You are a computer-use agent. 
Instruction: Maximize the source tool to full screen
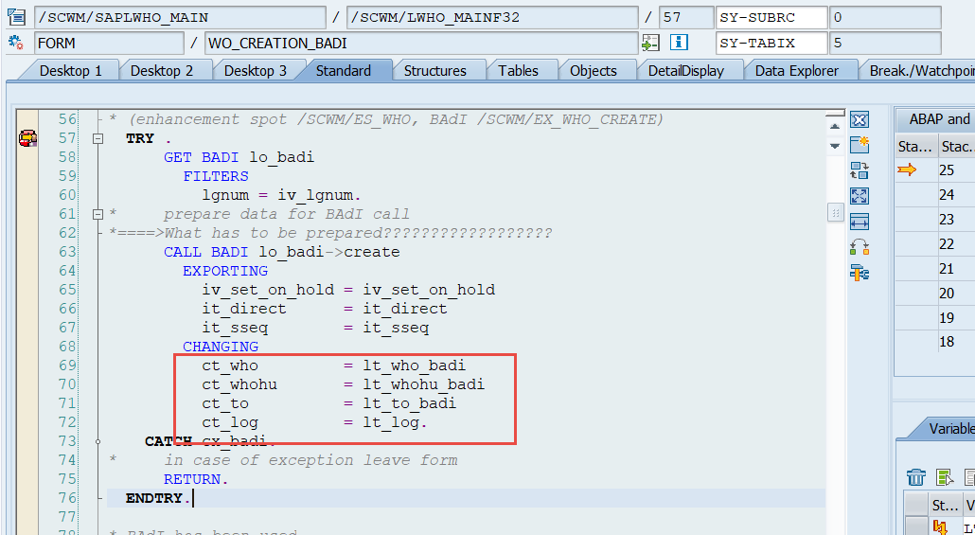[859, 196]
